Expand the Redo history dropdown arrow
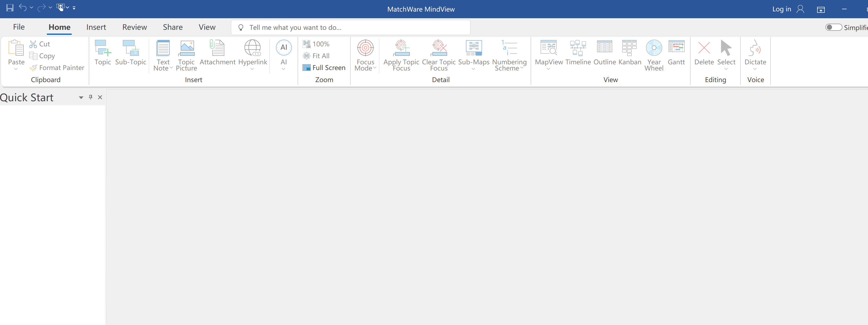 (x=50, y=7)
